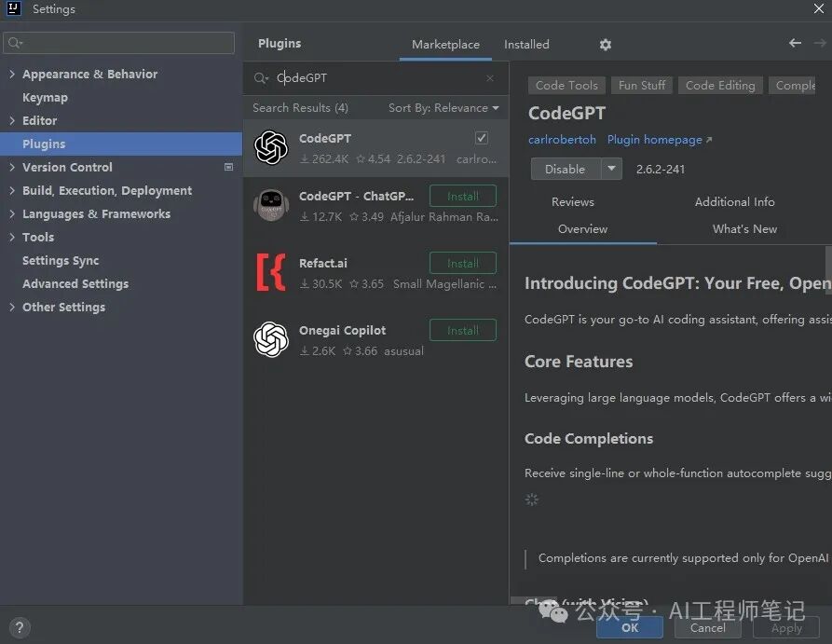The width and height of the screenshot is (832, 644).
Task: Expand the Version Control node
Action: 12,167
